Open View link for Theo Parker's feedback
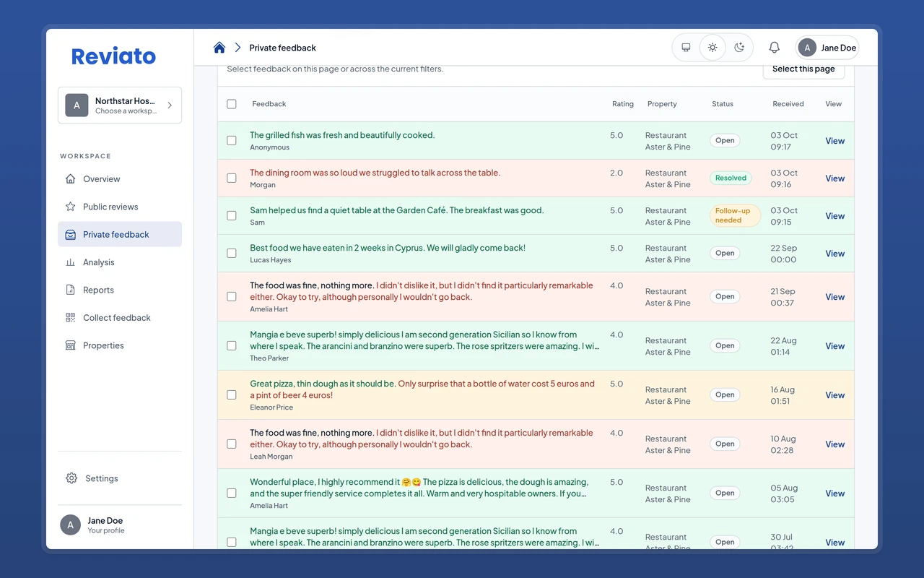924x578 pixels. pos(835,346)
